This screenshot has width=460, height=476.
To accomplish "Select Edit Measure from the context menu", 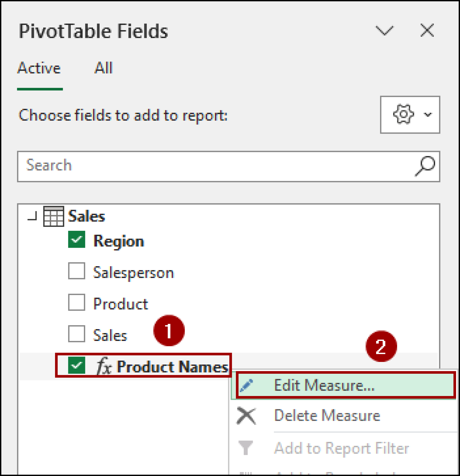I will point(325,385).
